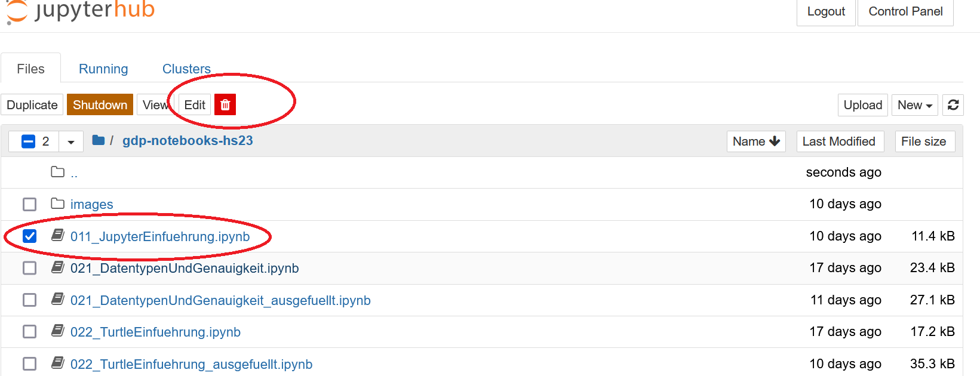Open 022_TurtleEinfuehrung_ausgefuellt.ipynb notebook link
Viewport: 980px width, 376px height.
click(x=191, y=364)
